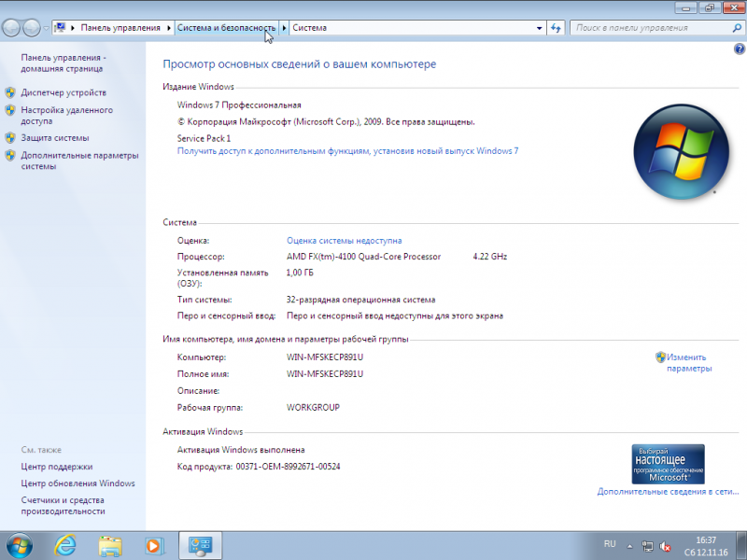The height and width of the screenshot is (560, 747).
Task: Click Control Panel taskbar button
Action: [200, 546]
